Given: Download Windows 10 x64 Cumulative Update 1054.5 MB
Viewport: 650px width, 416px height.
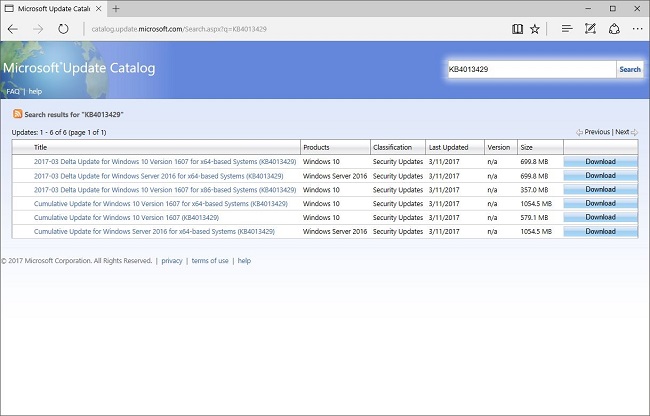Looking at the screenshot, I should pos(600,203).
